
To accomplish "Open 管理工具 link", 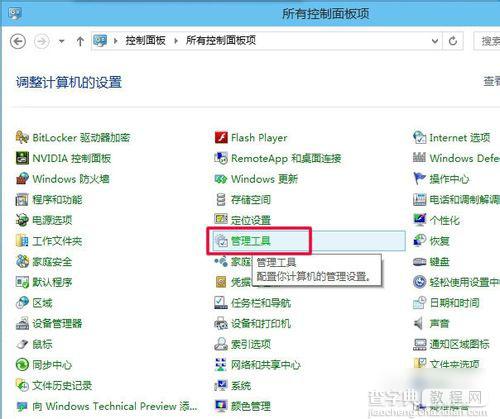I will 251,241.
